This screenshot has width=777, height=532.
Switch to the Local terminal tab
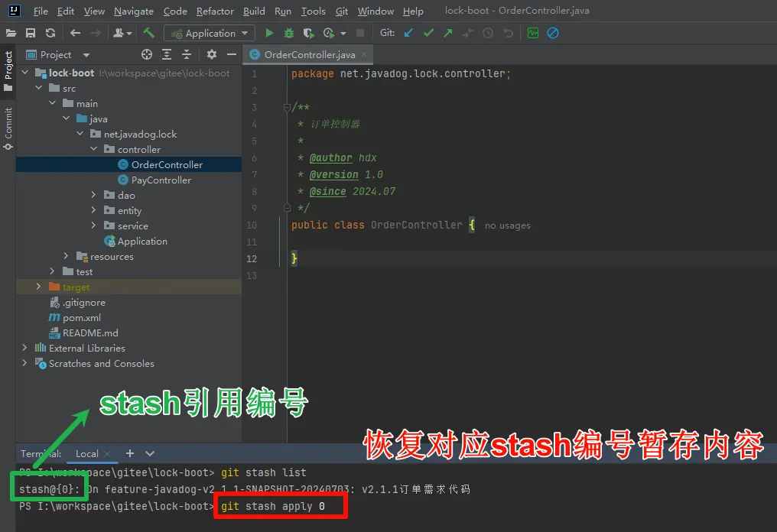pos(86,453)
